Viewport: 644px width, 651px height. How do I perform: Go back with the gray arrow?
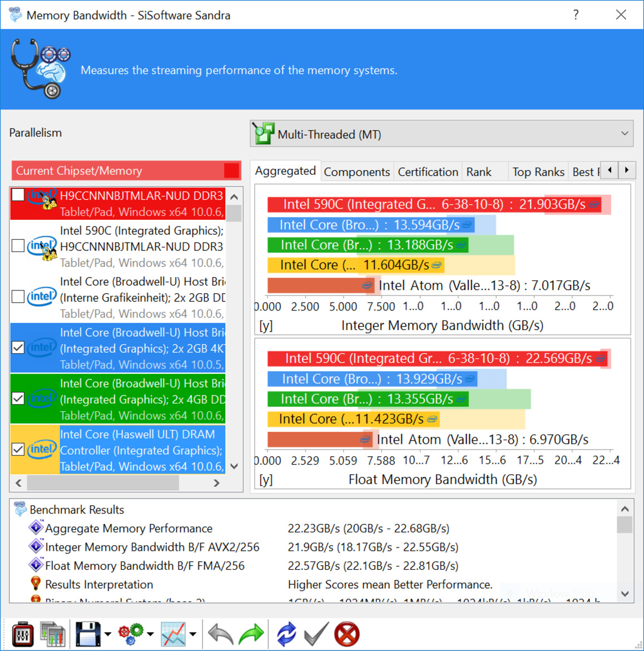[220, 634]
